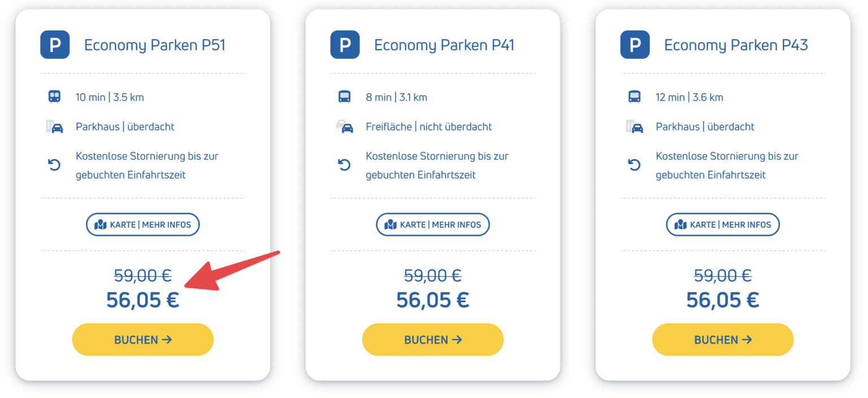Book Economy Parken P41 via Buchen button
Screen dimensions: 868x398
point(432,339)
